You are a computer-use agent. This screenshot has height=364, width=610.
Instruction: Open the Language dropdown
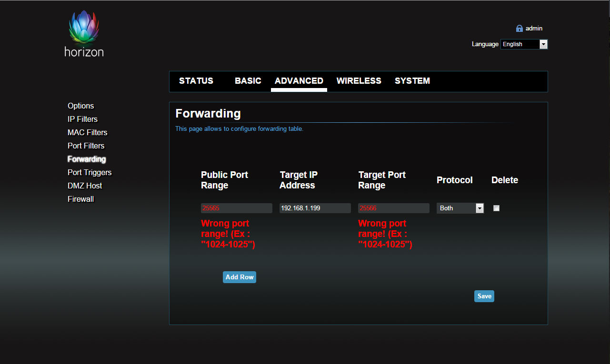[x=524, y=44]
